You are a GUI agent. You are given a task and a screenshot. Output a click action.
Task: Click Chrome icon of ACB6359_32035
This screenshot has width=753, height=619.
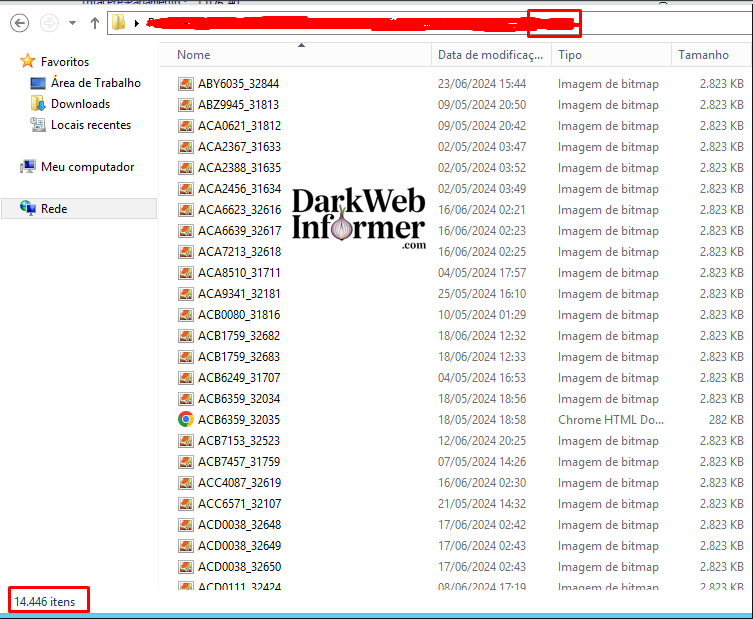pos(186,420)
